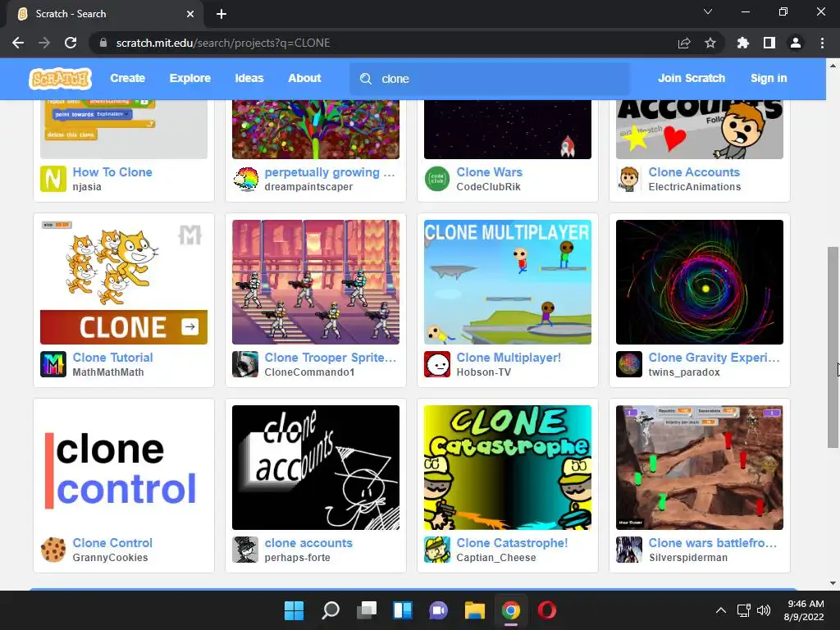
Task: Open File Explorer from the taskbar
Action: (475, 610)
